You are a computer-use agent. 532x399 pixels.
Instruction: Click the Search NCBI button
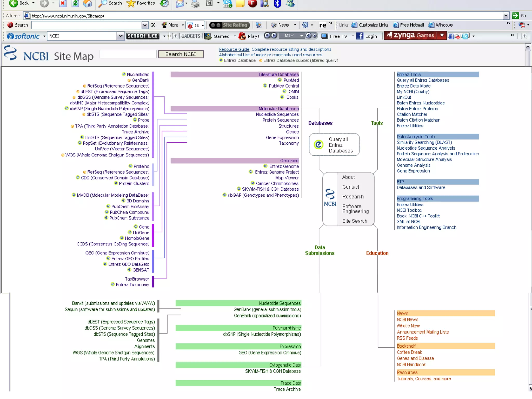(181, 54)
